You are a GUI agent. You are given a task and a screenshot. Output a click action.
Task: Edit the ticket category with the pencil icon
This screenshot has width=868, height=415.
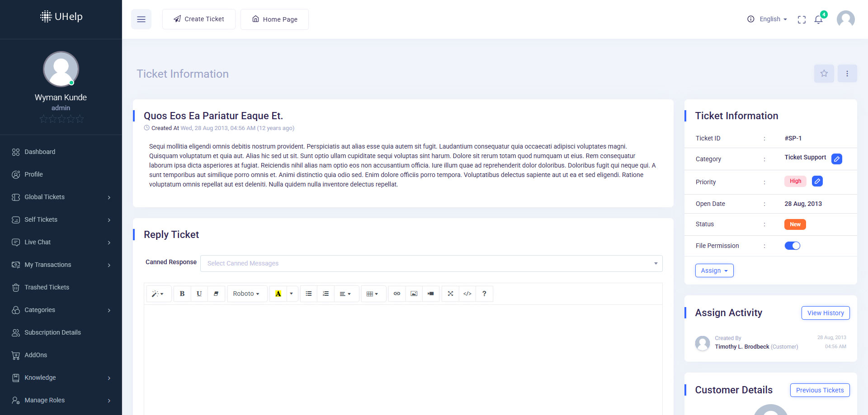coord(836,159)
